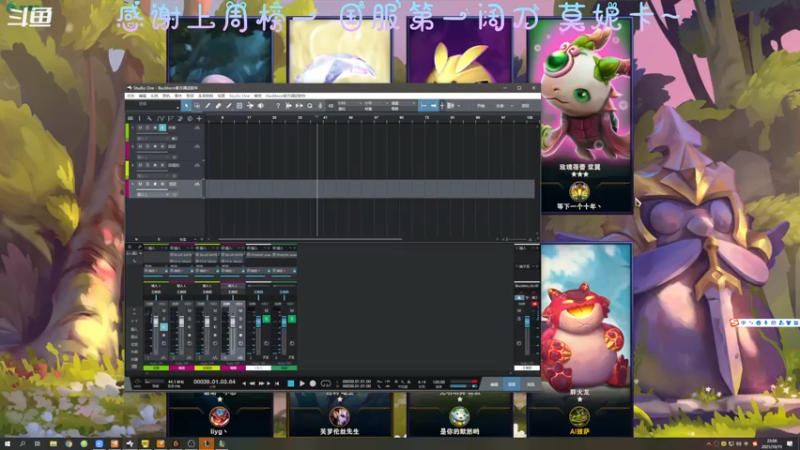This screenshot has height=450, width=800.
Task: Click the IQ quantize icon
Action: 331,106
